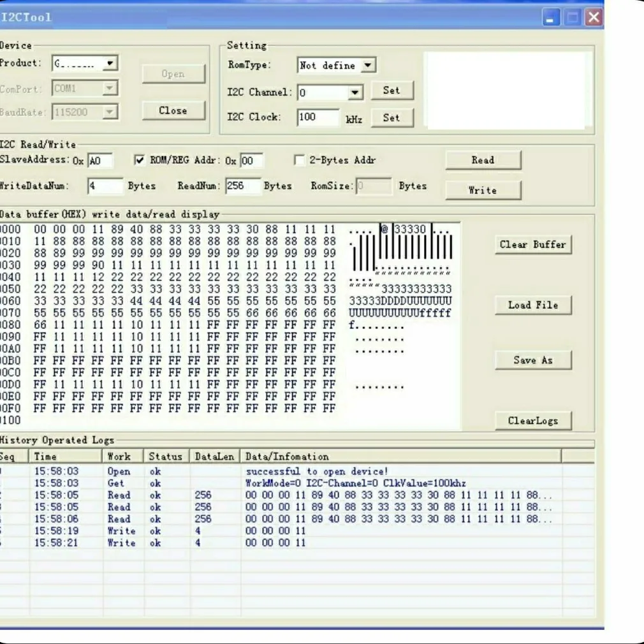The width and height of the screenshot is (644, 644).
Task: Click the Load File button
Action: click(x=533, y=305)
